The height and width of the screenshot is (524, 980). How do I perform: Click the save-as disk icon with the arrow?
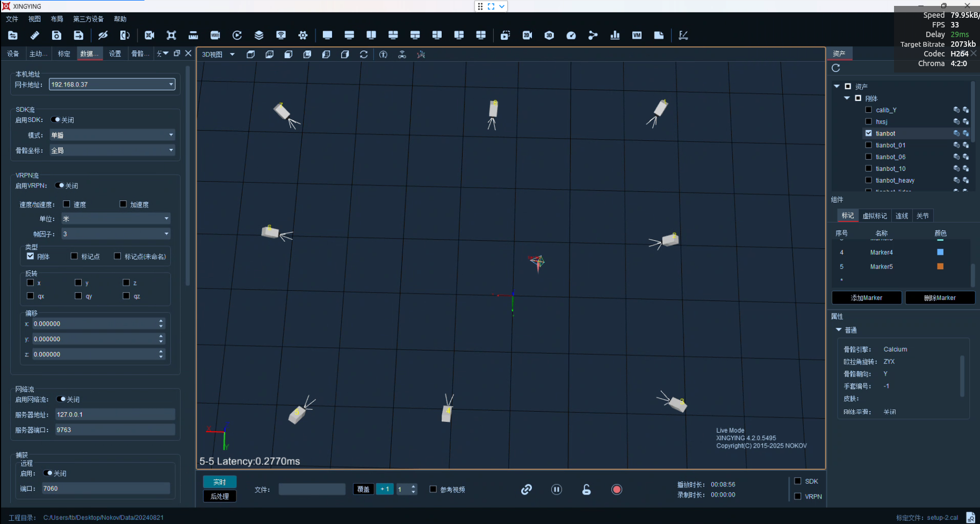click(x=78, y=35)
